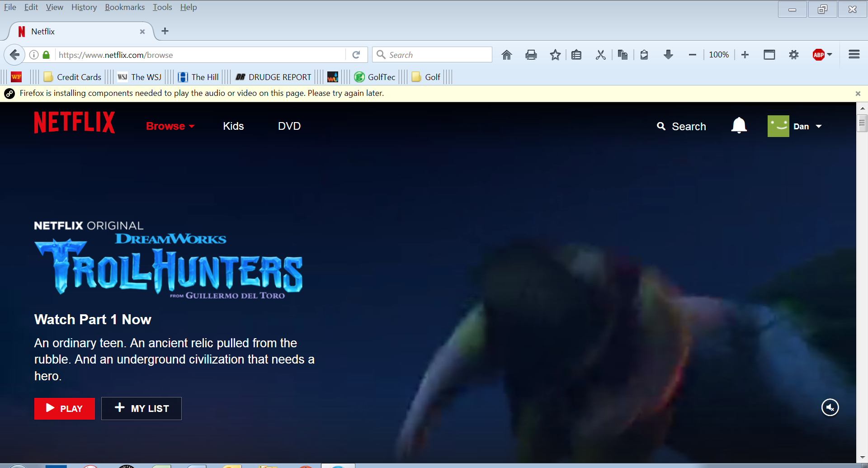
Task: Show bookmarks list icon
Action: [x=576, y=55]
